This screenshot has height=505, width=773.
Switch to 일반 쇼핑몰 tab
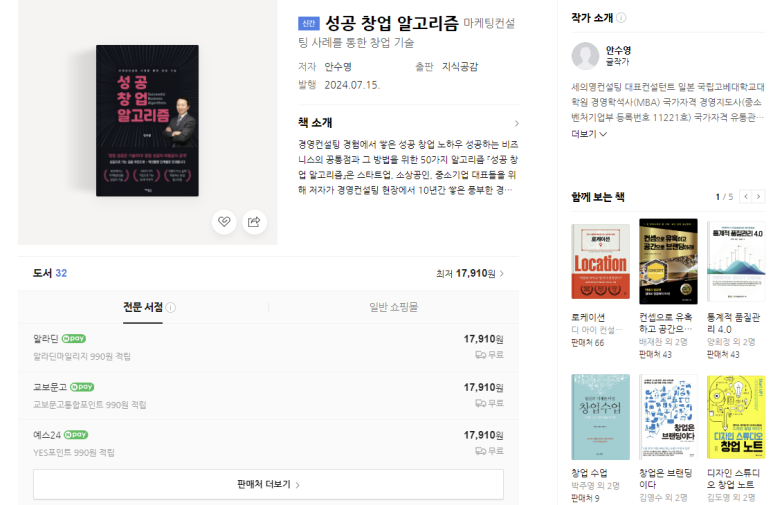click(393, 307)
